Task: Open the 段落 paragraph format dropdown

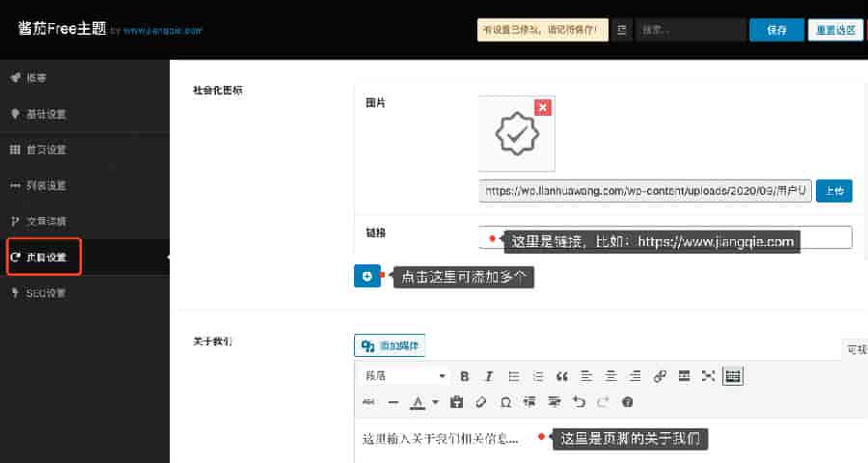Action: point(404,376)
